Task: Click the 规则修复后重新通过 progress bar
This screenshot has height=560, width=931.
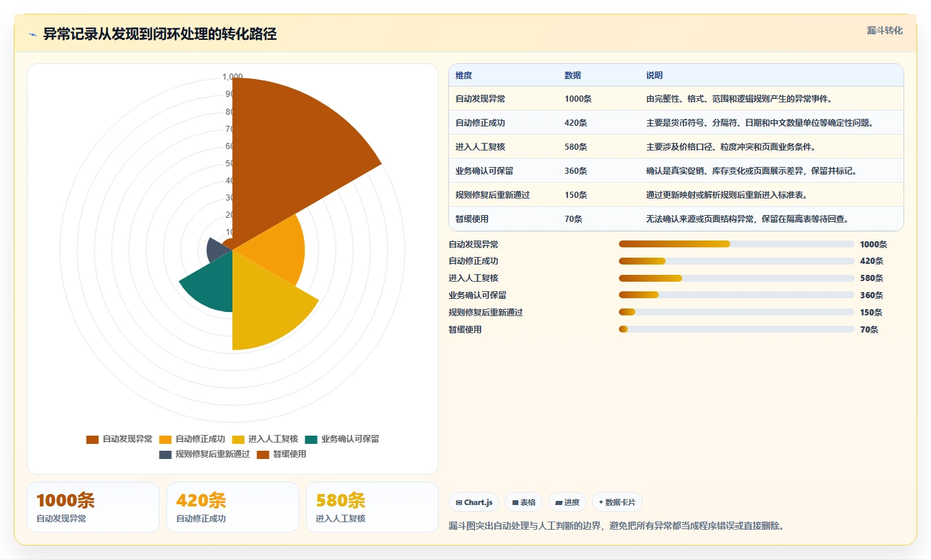Action: point(736,312)
